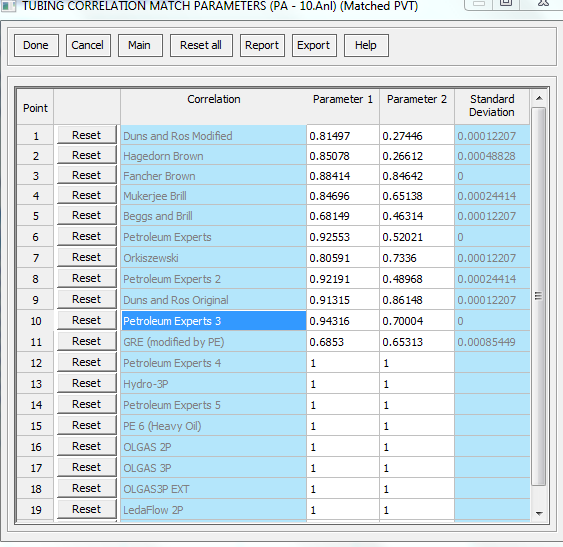Reset GRE (modified by PE) row
The image size is (563, 547).
[x=87, y=341]
